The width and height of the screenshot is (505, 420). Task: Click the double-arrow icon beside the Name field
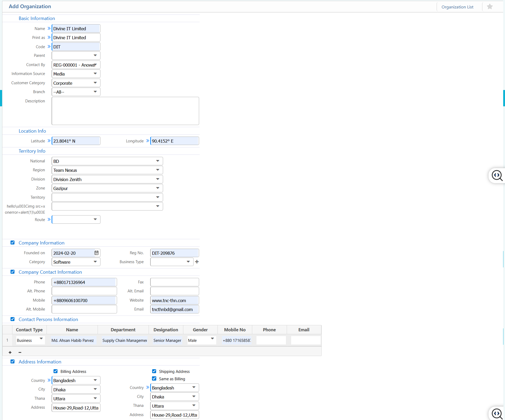49,28
